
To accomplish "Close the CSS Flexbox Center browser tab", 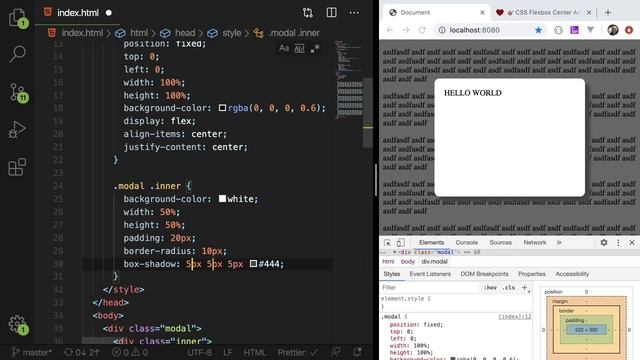I will (x=589, y=13).
